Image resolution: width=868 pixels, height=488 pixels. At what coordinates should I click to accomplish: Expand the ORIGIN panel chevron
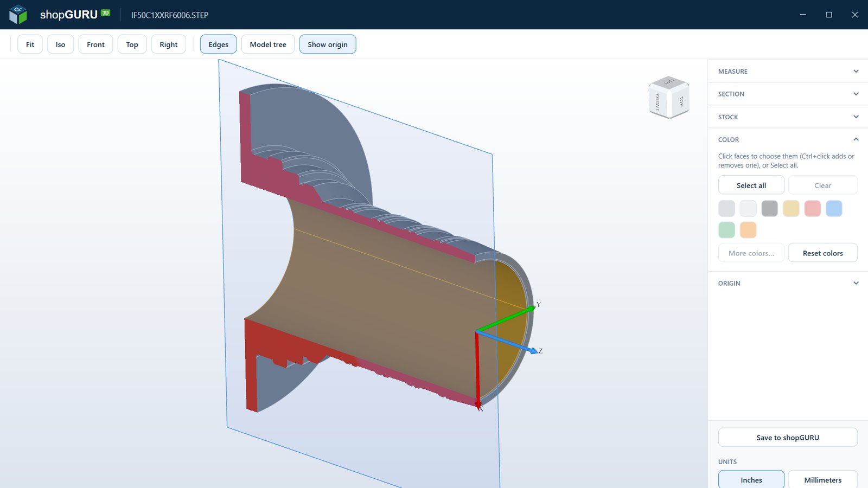[856, 283]
